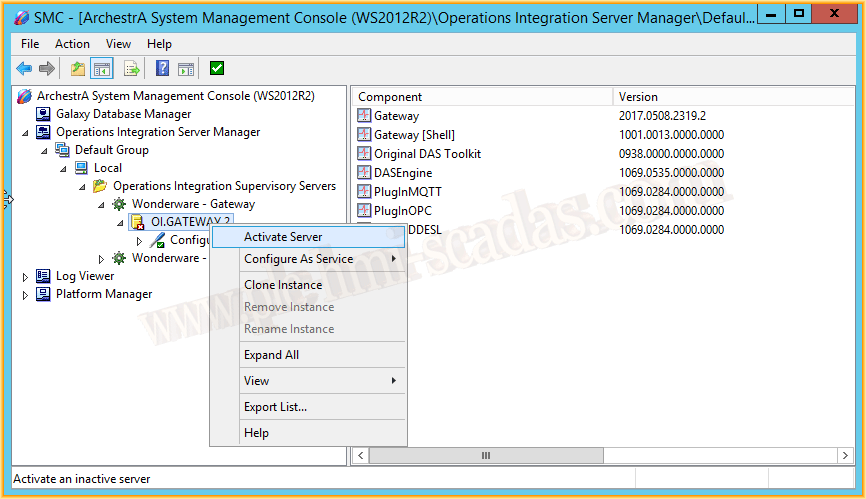Image resolution: width=866 pixels, height=499 pixels.
Task: Collapse the Default Group tree node
Action: (44, 150)
